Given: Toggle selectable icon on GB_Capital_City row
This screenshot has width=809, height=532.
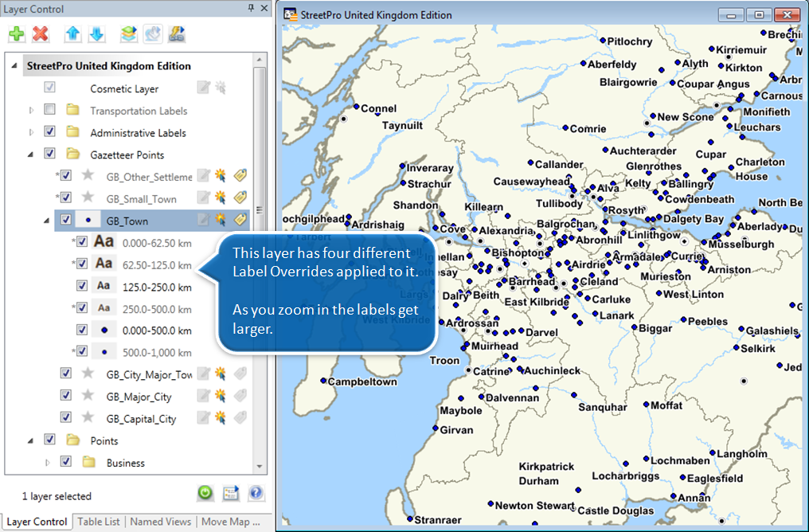Looking at the screenshot, I should pyautogui.click(x=221, y=418).
